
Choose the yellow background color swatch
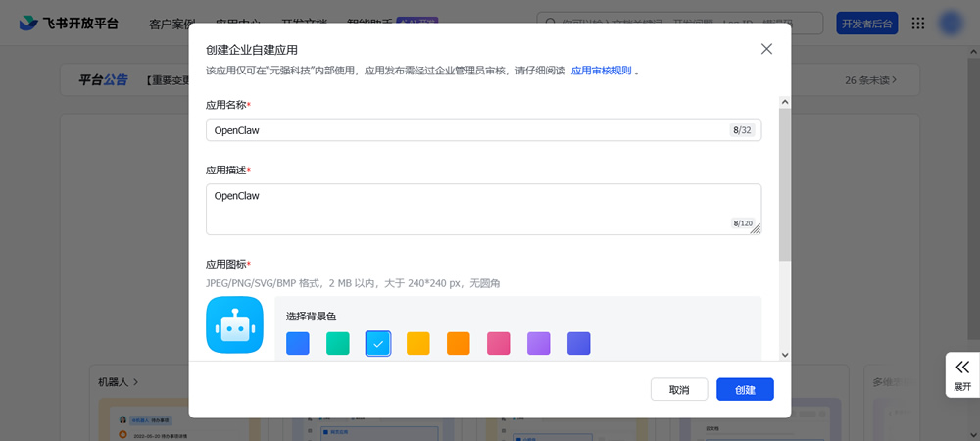coord(418,343)
